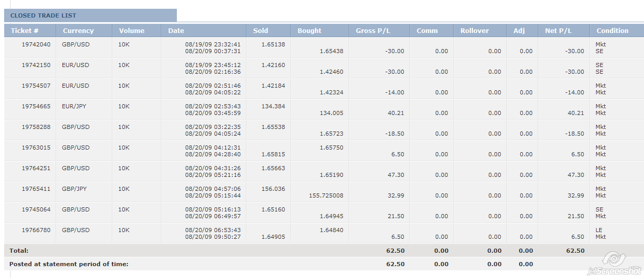
Task: Select ticket number 19765411
Action: click(36, 189)
